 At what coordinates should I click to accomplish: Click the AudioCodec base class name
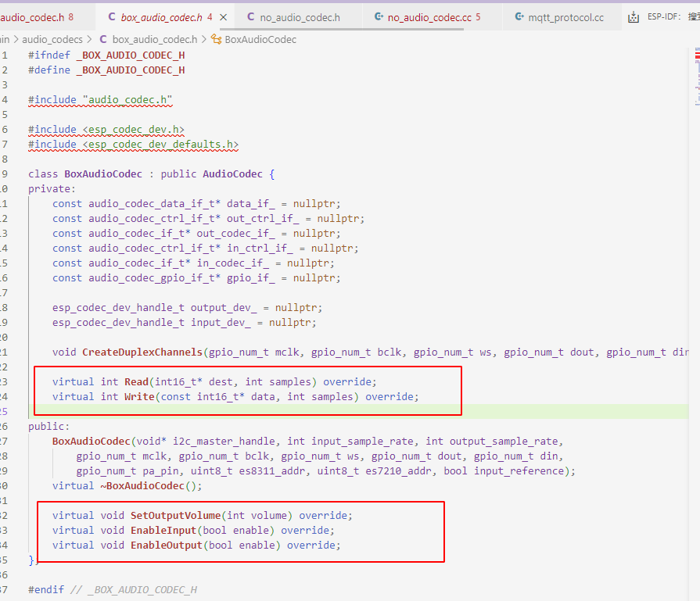pos(232,174)
